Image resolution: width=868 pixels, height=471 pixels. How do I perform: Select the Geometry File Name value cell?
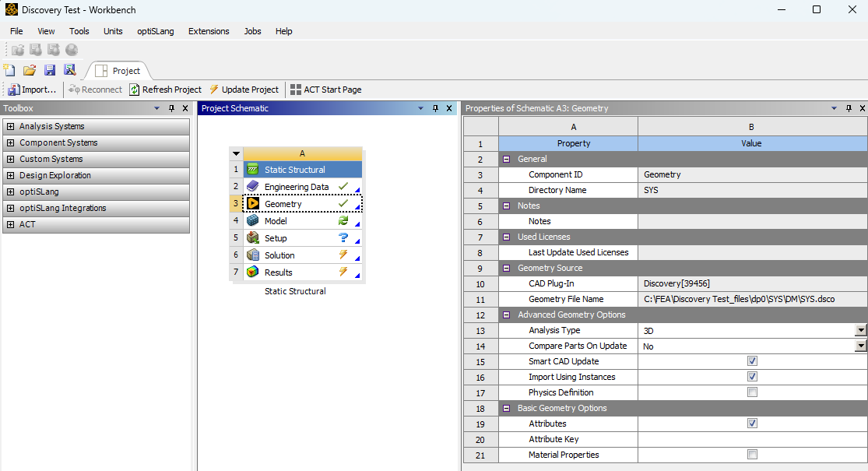pyautogui.click(x=753, y=299)
